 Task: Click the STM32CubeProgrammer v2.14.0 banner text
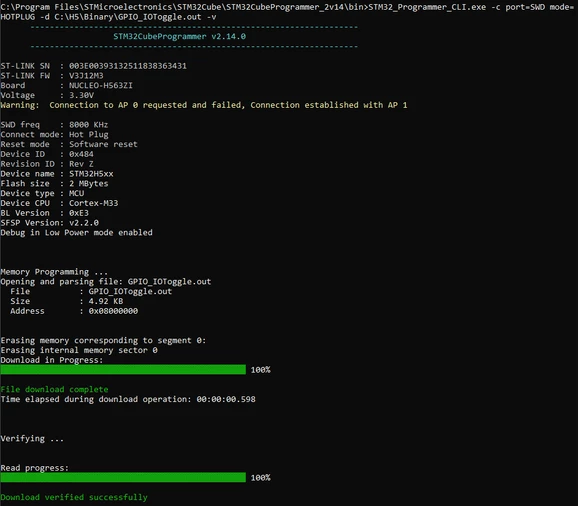179,36
